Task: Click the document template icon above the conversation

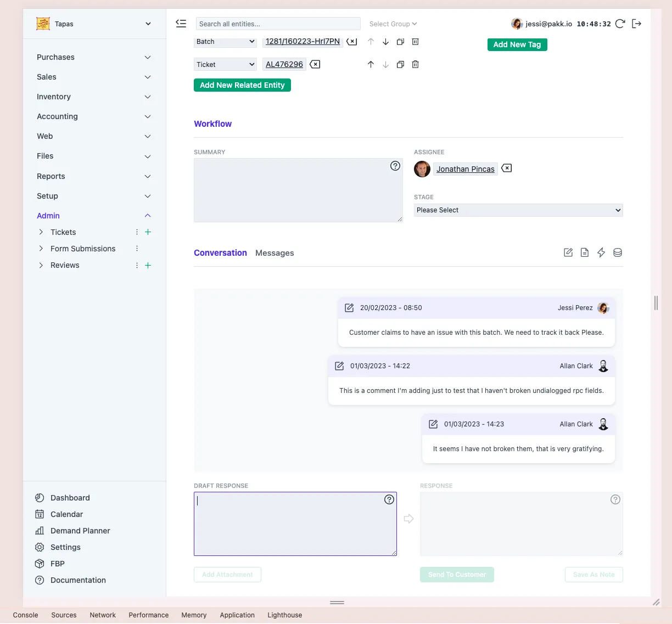Action: pyautogui.click(x=584, y=252)
